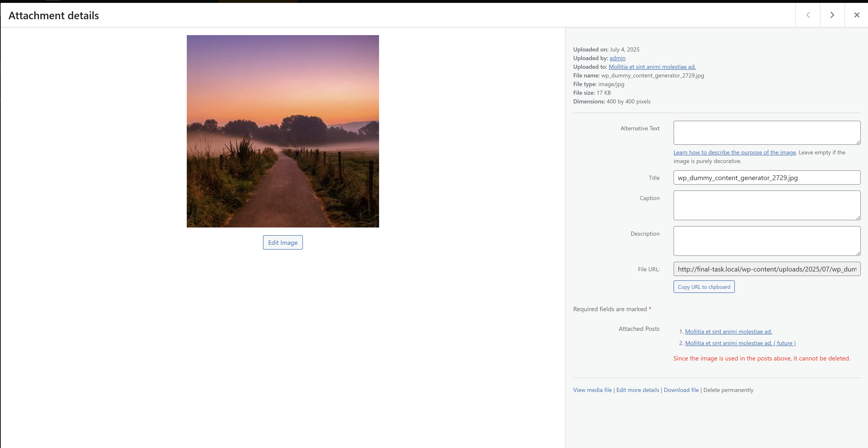Viewport: 868px width, 448px height.
Task: Click View media file link
Action: click(x=592, y=390)
